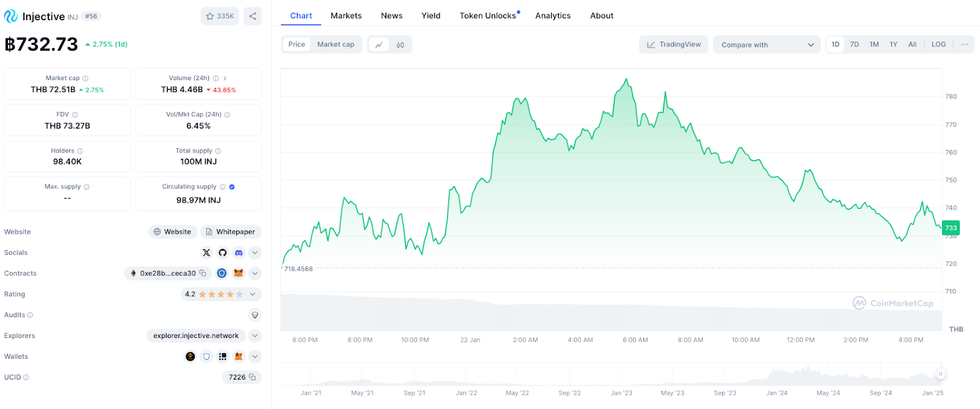Click the range slider handle under the chart
Image resolution: width=980 pixels, height=409 pixels.
coord(941,373)
